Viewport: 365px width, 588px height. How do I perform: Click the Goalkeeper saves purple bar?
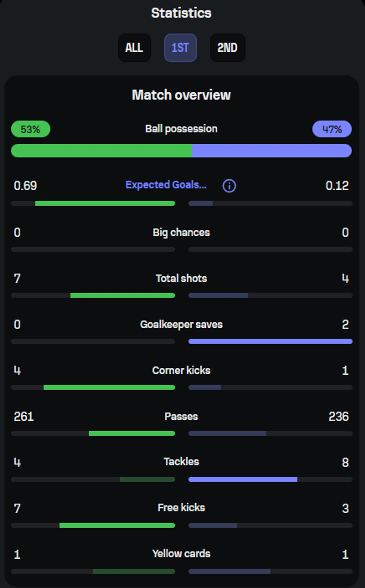[x=270, y=341]
